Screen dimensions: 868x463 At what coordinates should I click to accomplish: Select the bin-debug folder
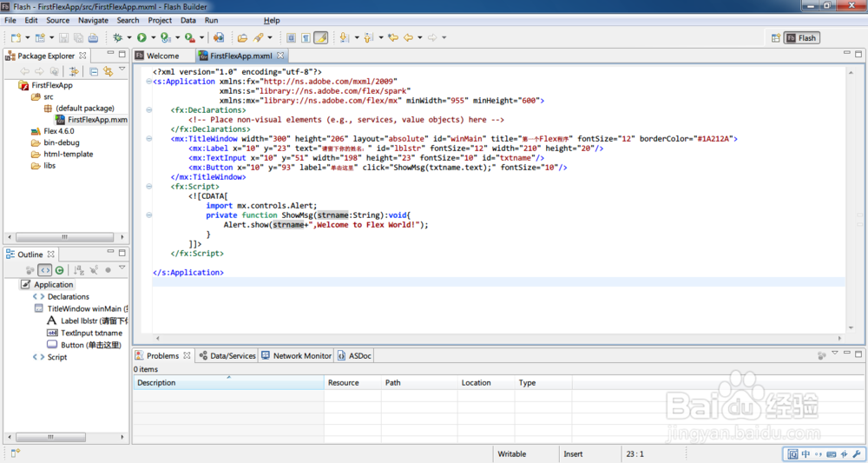[x=62, y=142]
